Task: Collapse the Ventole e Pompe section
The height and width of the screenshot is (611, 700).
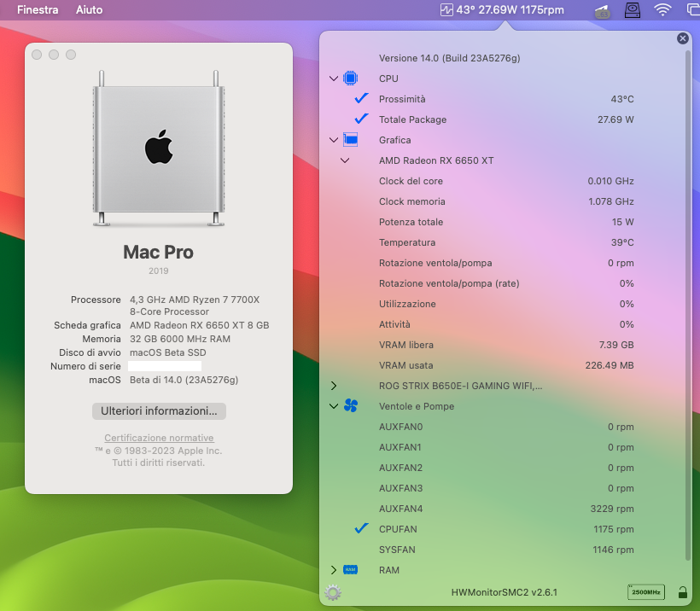Action: click(x=334, y=406)
